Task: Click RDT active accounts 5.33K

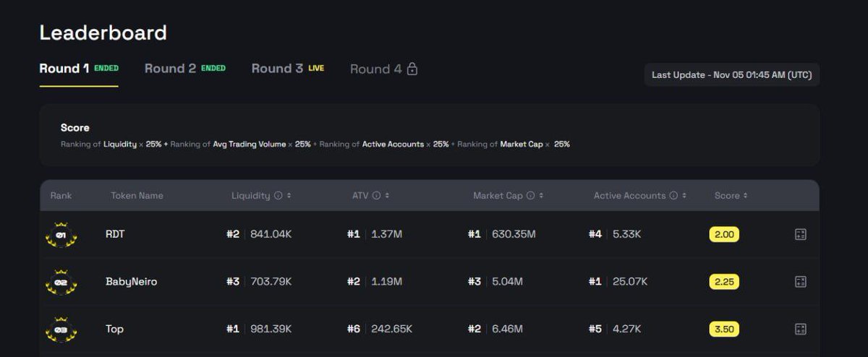Action: pyautogui.click(x=626, y=234)
